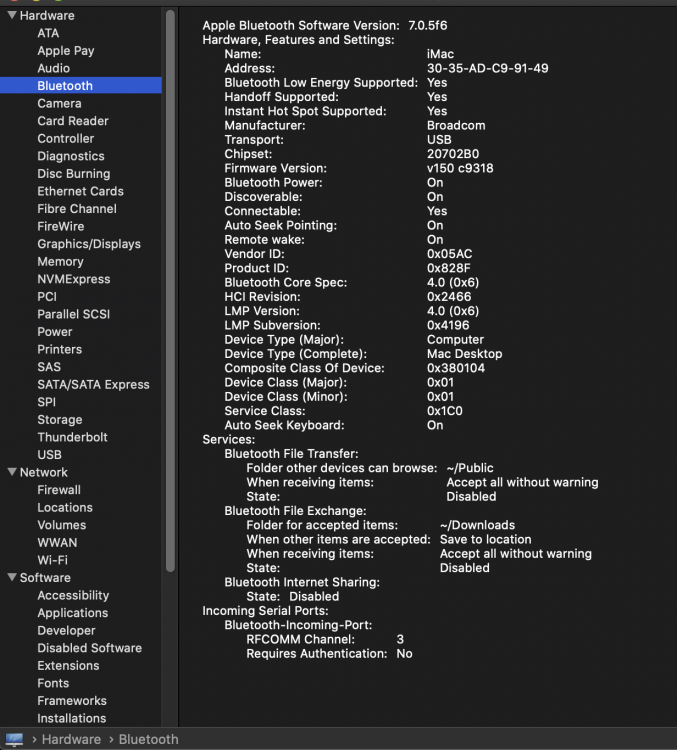The width and height of the screenshot is (677, 750).
Task: Open SATA/SATA Express entry
Action: [x=93, y=385]
